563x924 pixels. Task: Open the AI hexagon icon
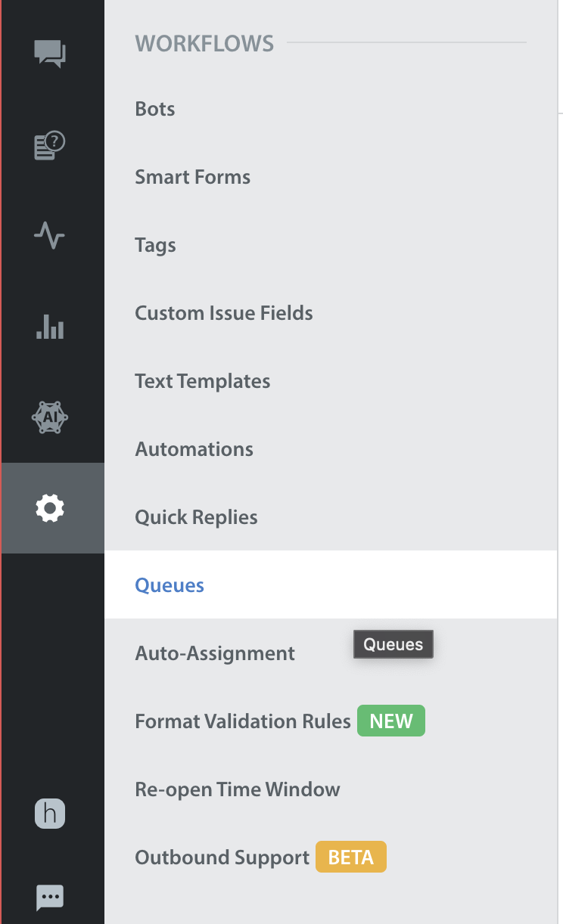(50, 417)
